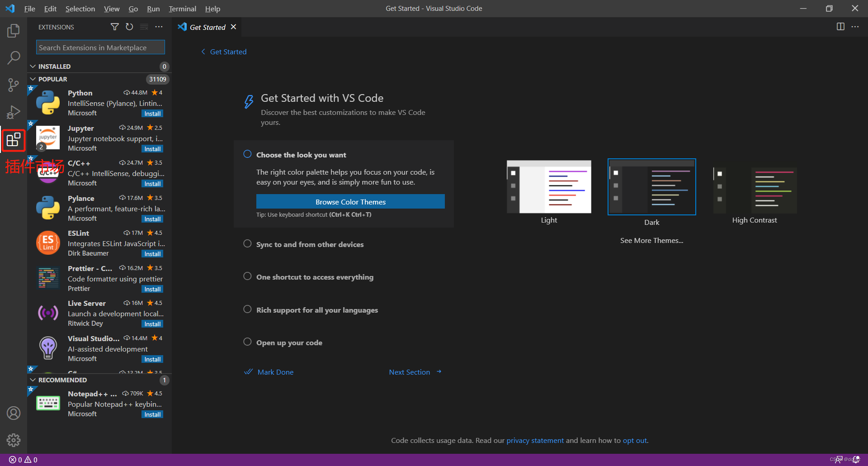868x466 pixels.
Task: Collapse the INSTALLED section
Action: click(99, 67)
